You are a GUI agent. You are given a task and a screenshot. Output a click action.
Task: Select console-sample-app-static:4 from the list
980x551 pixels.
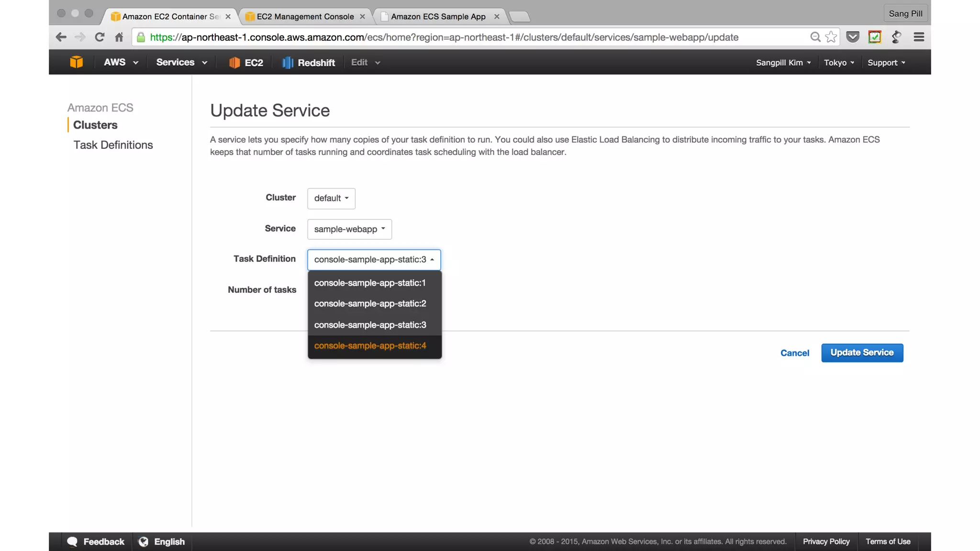click(370, 345)
